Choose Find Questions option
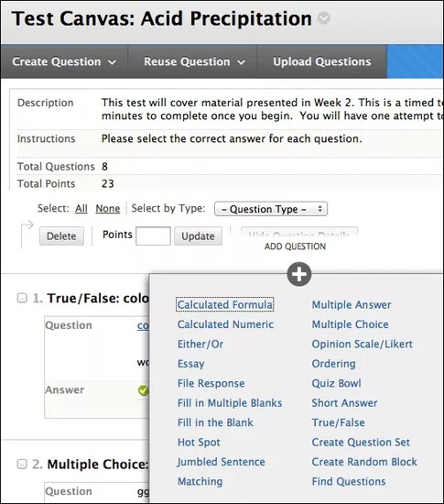The width and height of the screenshot is (444, 504). [349, 481]
